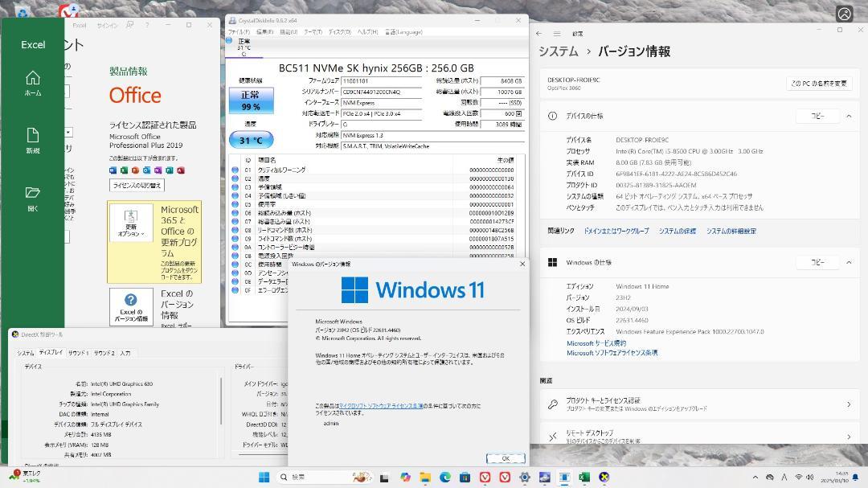Open CrystalDiskInfo Disk (ディスク) menu

pyautogui.click(x=340, y=32)
